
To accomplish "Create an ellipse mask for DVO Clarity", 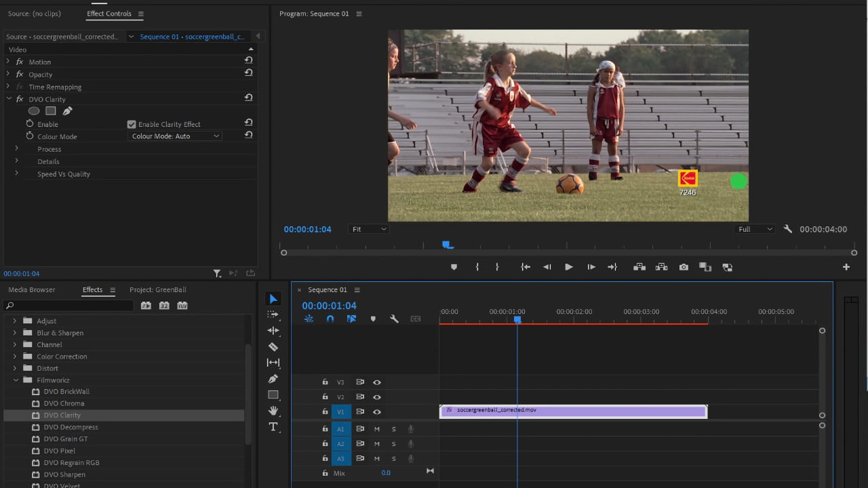I will (x=34, y=111).
